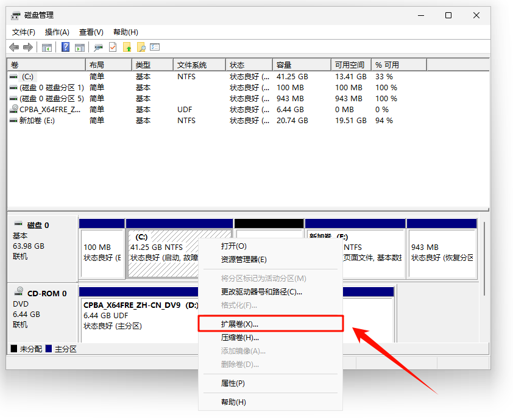This screenshot has height=420, width=513.
Task: Choose 扩展卷(X)... from the context menu
Action: coord(239,324)
